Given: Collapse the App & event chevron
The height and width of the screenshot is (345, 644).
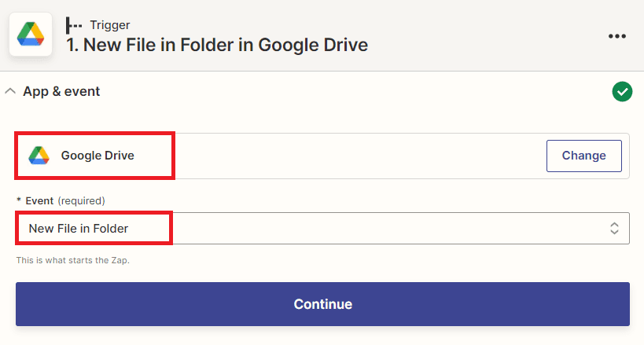Looking at the screenshot, I should coord(10,91).
